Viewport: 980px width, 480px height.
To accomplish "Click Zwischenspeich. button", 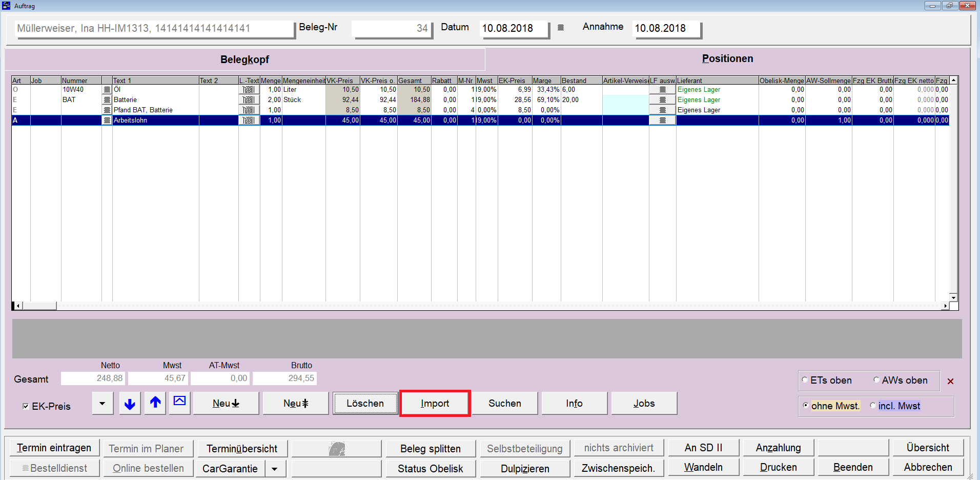I will (618, 468).
